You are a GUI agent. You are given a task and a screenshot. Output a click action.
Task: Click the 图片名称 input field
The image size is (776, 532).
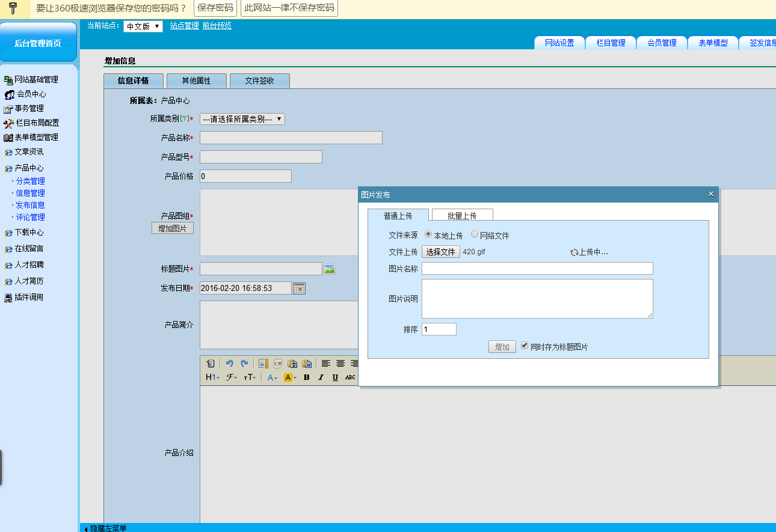[x=537, y=269]
